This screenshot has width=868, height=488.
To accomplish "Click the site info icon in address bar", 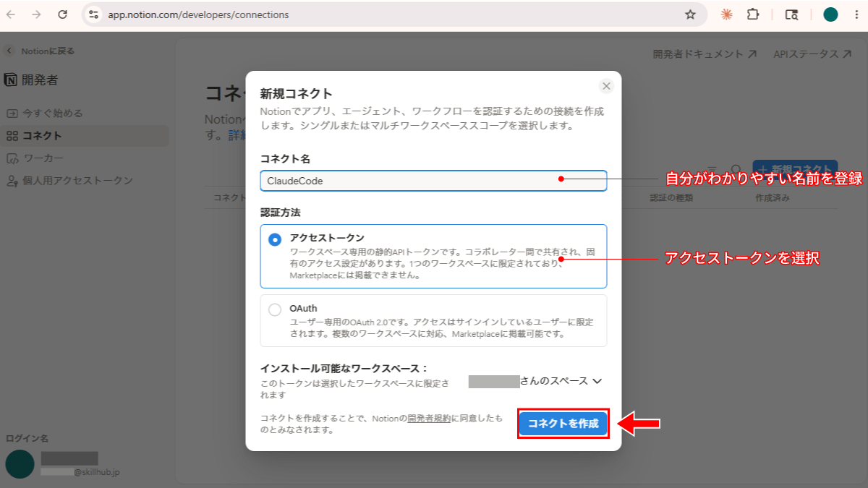I will [x=93, y=14].
